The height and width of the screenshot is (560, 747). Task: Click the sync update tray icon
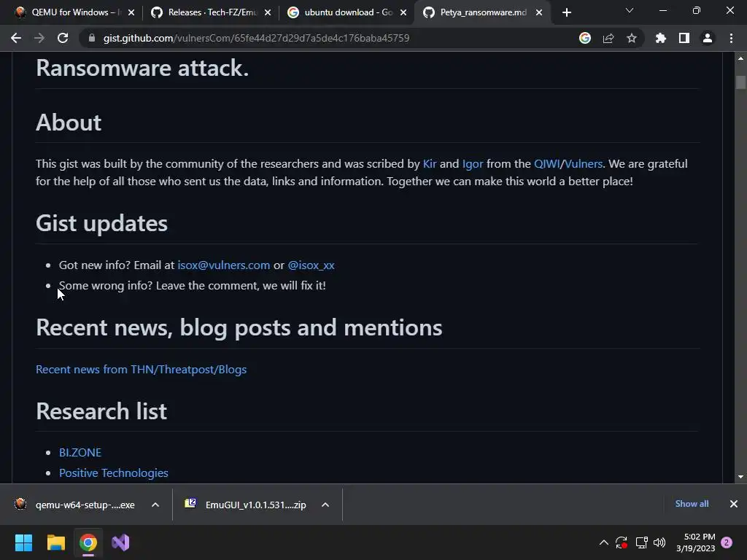tap(622, 542)
